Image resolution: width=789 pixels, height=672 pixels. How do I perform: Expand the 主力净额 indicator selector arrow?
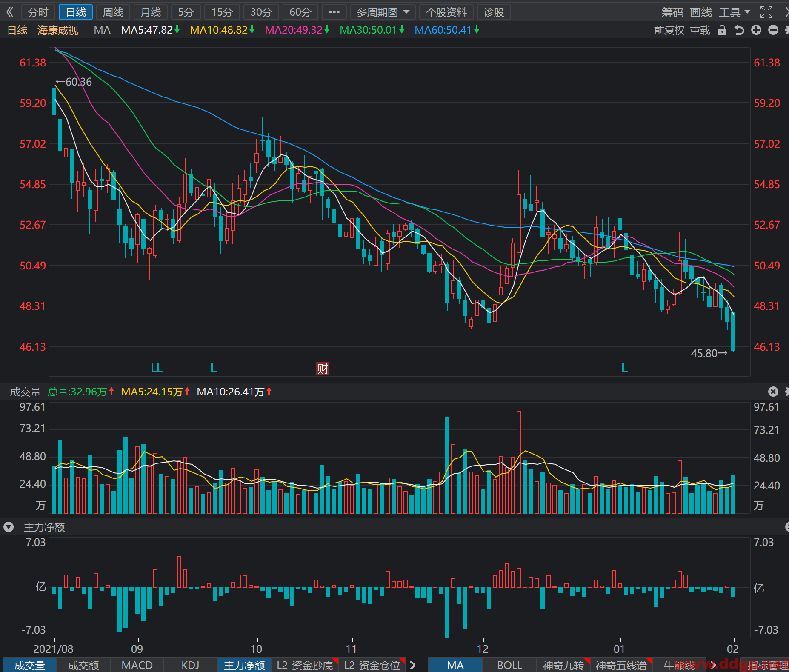pos(9,527)
